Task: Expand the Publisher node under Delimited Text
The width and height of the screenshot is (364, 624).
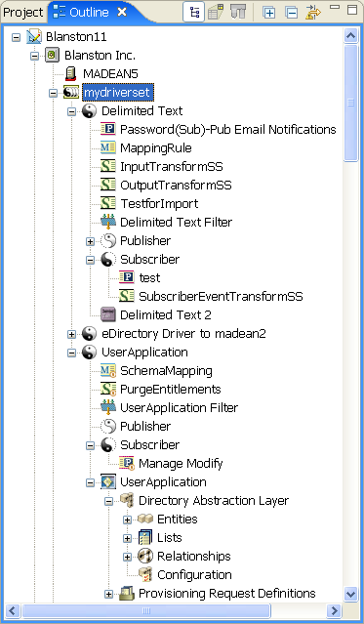Action: point(91,241)
